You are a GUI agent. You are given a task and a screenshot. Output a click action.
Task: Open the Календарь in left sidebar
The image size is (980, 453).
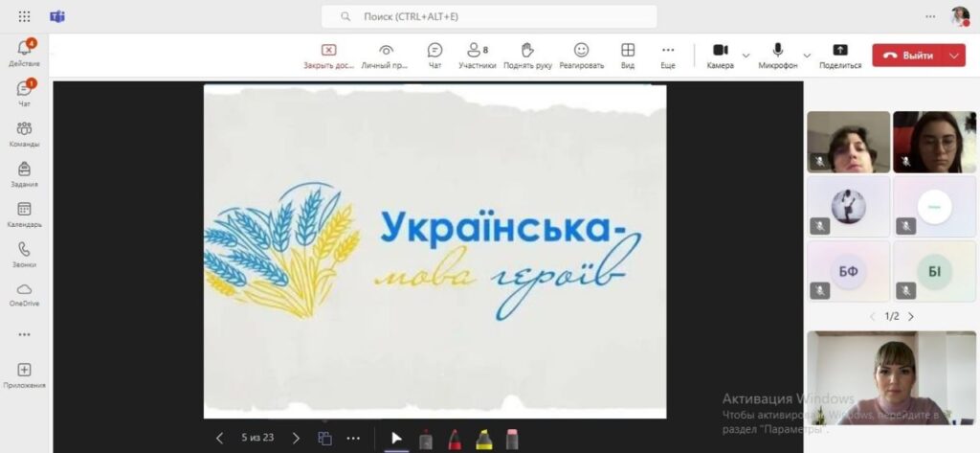[x=24, y=214]
